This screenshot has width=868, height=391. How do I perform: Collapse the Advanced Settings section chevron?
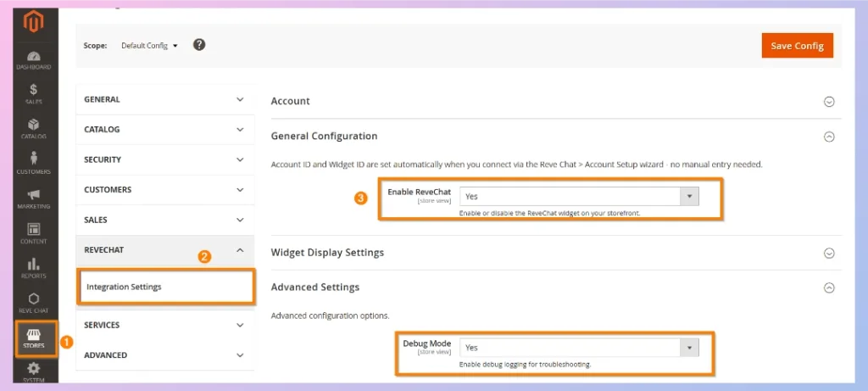pyautogui.click(x=829, y=288)
